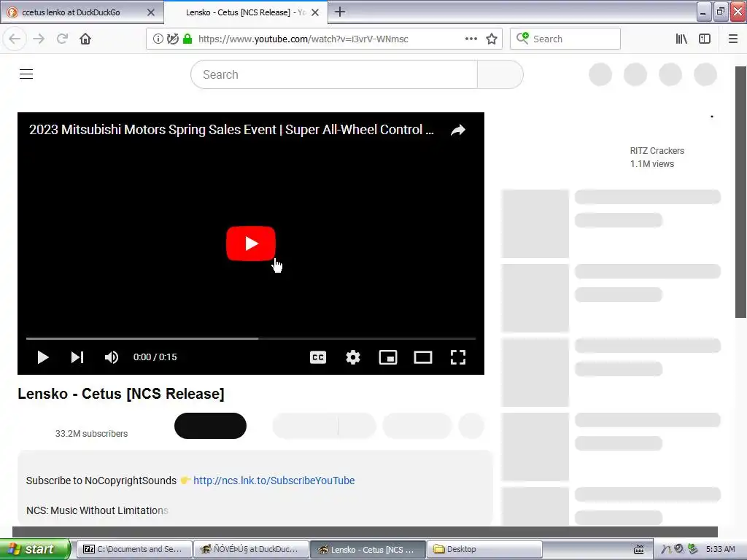747x560 pixels.
Task: Click the browser toolbar Search field
Action: pos(565,39)
